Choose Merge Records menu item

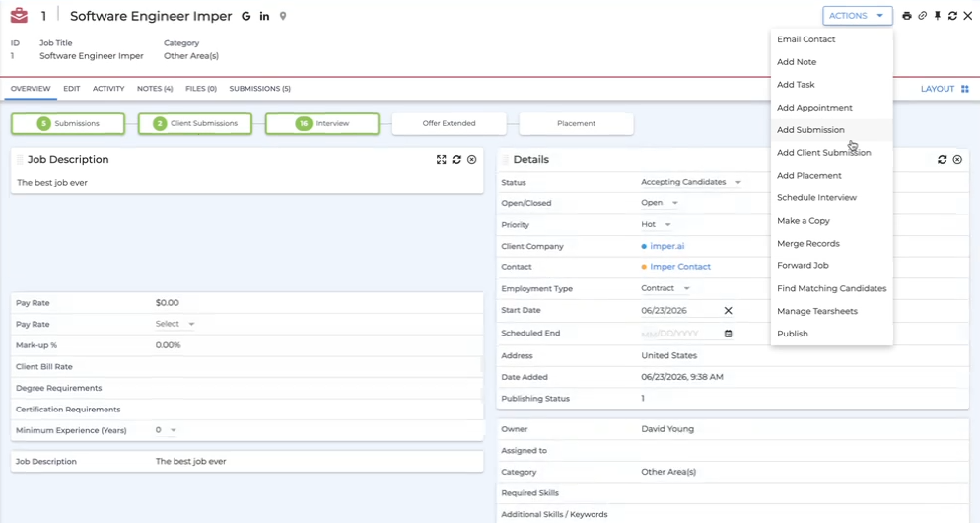(x=832, y=244)
